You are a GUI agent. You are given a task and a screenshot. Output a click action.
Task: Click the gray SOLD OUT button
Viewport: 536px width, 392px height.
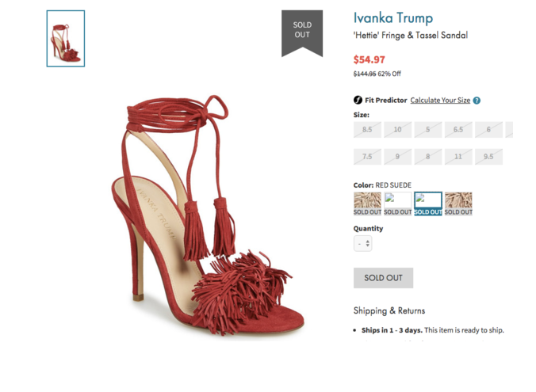(x=383, y=278)
